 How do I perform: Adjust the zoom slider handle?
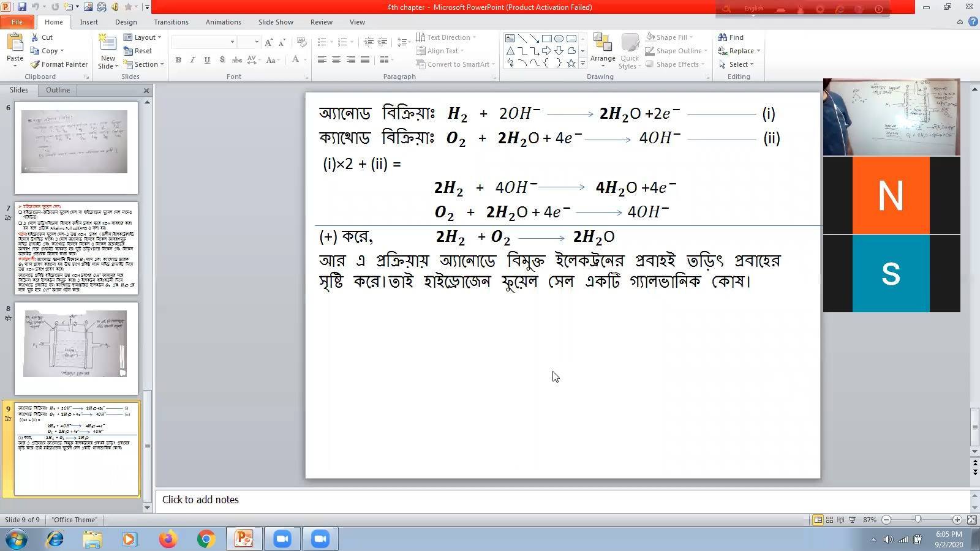918,520
